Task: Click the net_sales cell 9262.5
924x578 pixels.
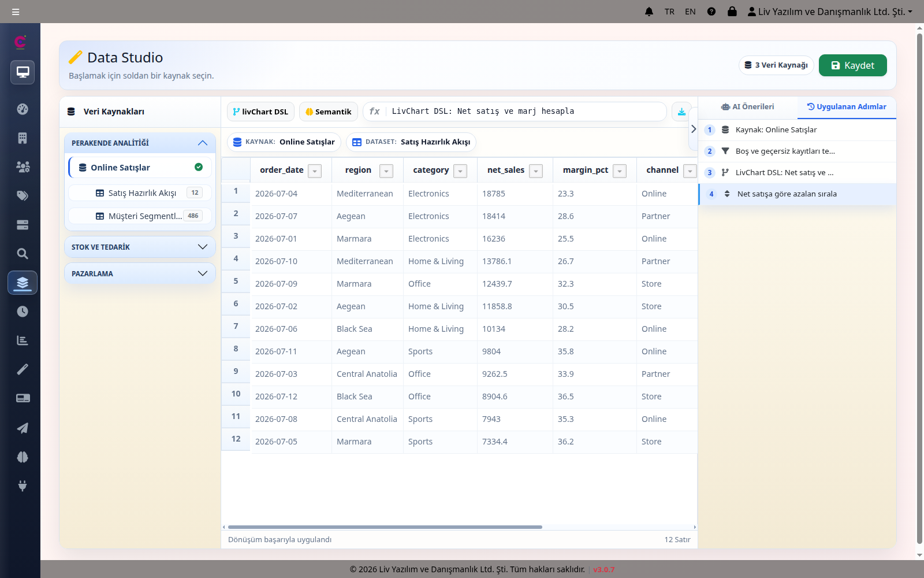Action: tap(515, 374)
